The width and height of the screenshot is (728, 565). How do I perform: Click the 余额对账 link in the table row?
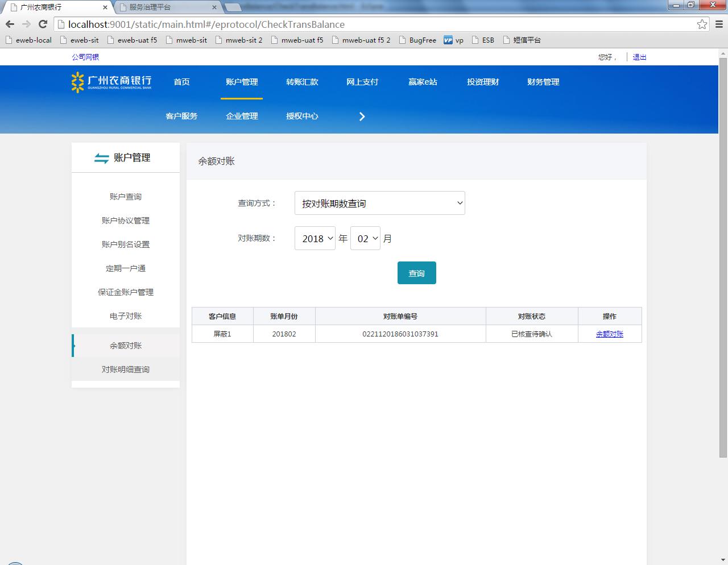point(610,334)
